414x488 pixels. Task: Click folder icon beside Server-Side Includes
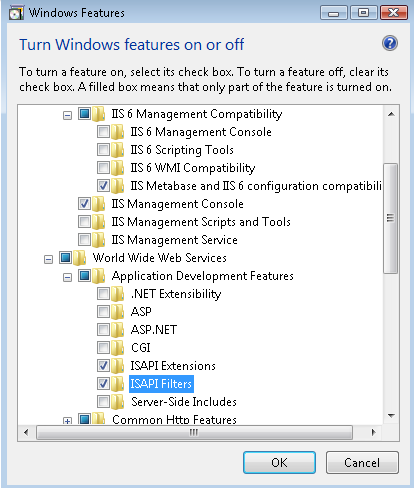(x=118, y=402)
